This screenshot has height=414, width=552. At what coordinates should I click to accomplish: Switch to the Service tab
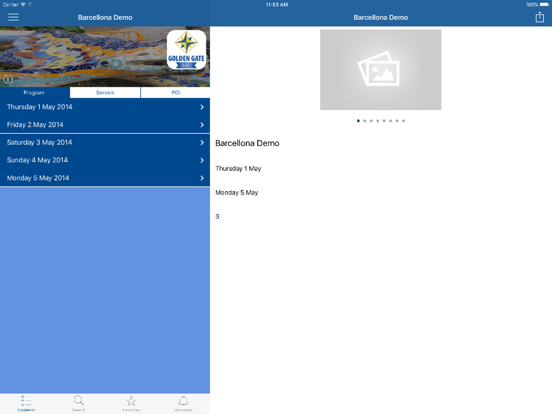[105, 93]
